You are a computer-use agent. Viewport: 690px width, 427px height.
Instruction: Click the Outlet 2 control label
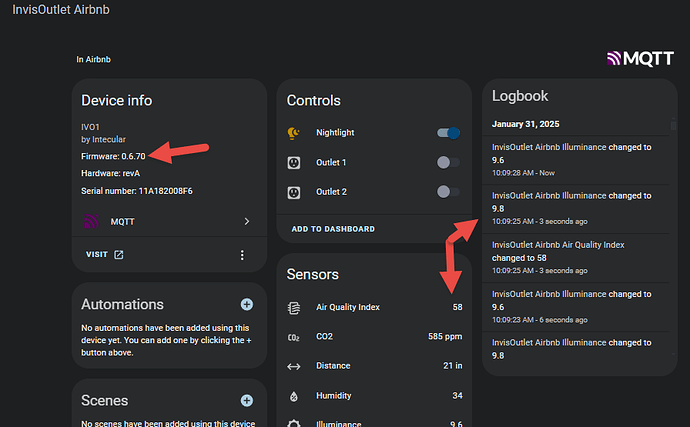[331, 192]
